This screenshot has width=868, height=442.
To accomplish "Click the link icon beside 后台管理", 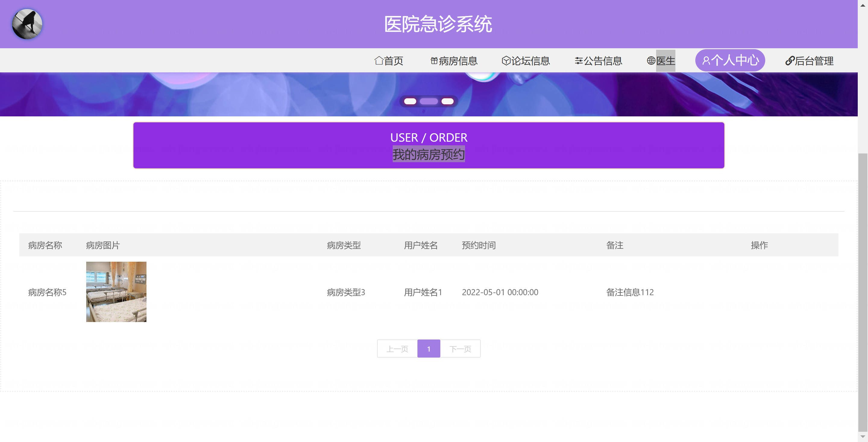I will [790, 61].
